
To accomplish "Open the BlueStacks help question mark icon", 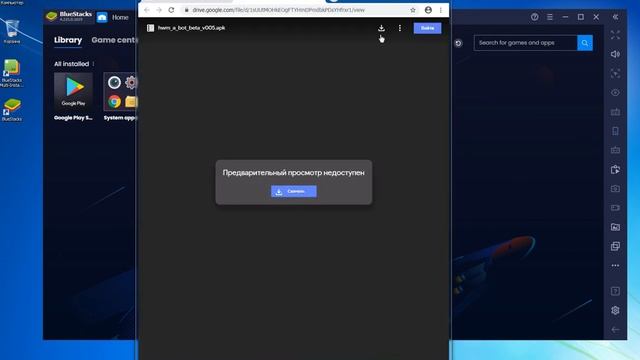I will coord(535,17).
